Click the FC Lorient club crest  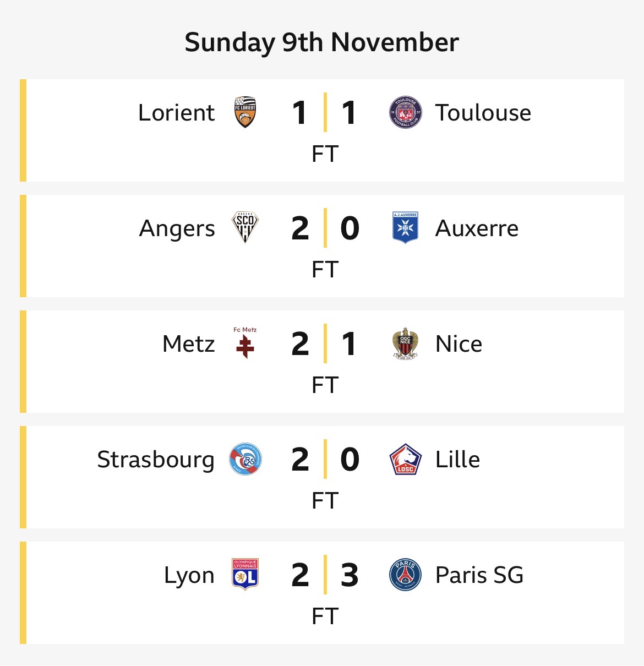245,112
